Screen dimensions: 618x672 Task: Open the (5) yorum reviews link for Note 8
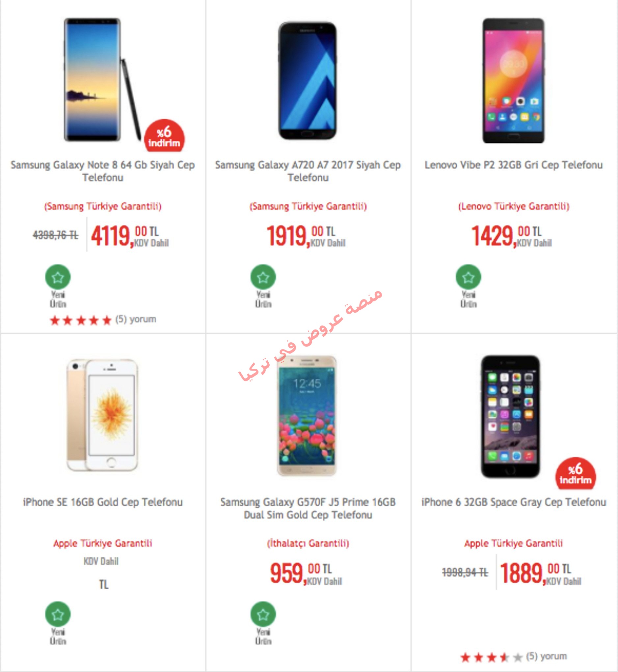click(x=136, y=319)
